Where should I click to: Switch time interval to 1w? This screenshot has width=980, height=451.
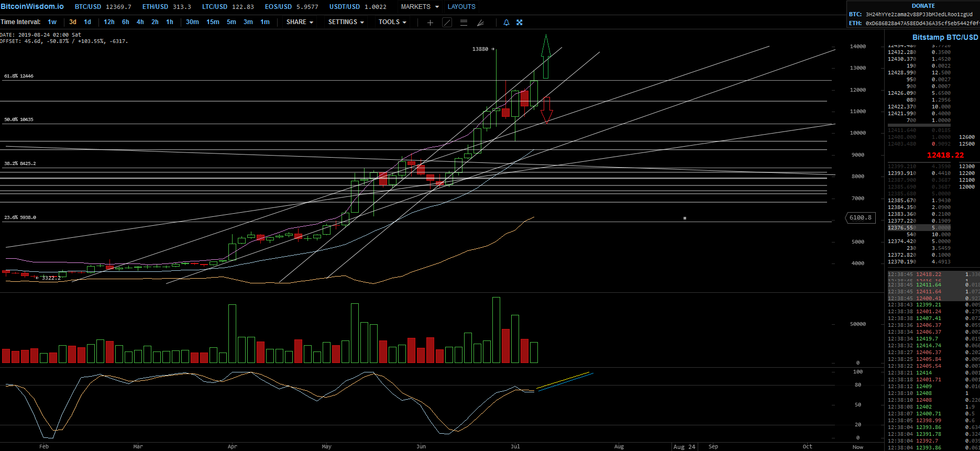point(52,22)
